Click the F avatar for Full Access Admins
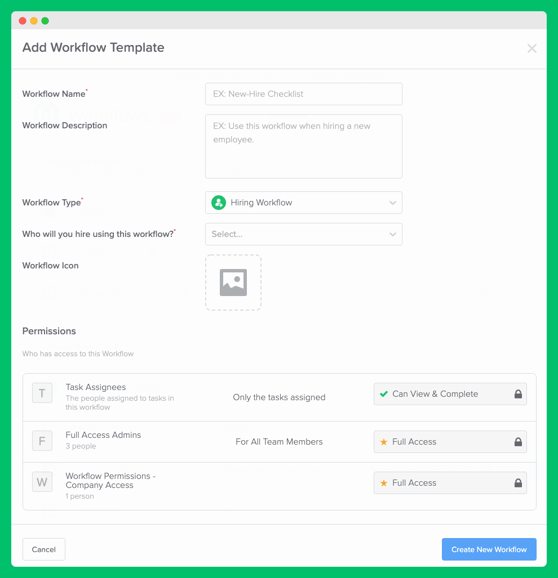The width and height of the screenshot is (558, 578). pyautogui.click(x=42, y=441)
